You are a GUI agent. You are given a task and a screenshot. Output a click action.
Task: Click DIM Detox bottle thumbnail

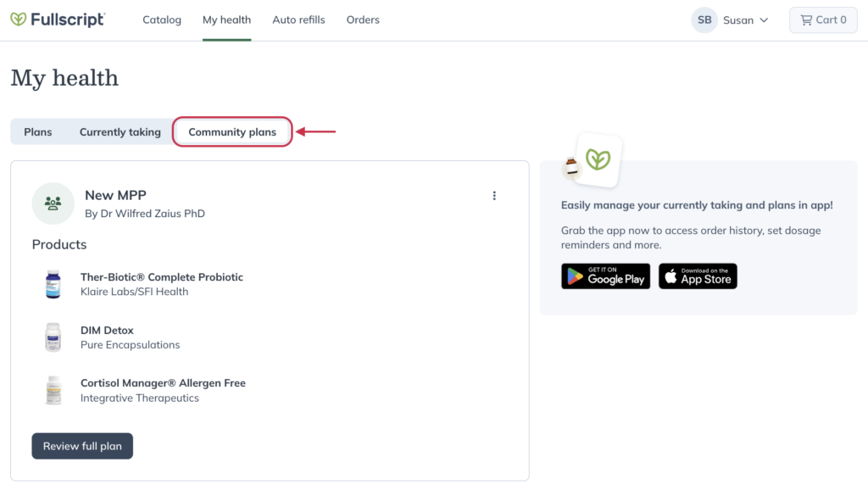pyautogui.click(x=53, y=337)
